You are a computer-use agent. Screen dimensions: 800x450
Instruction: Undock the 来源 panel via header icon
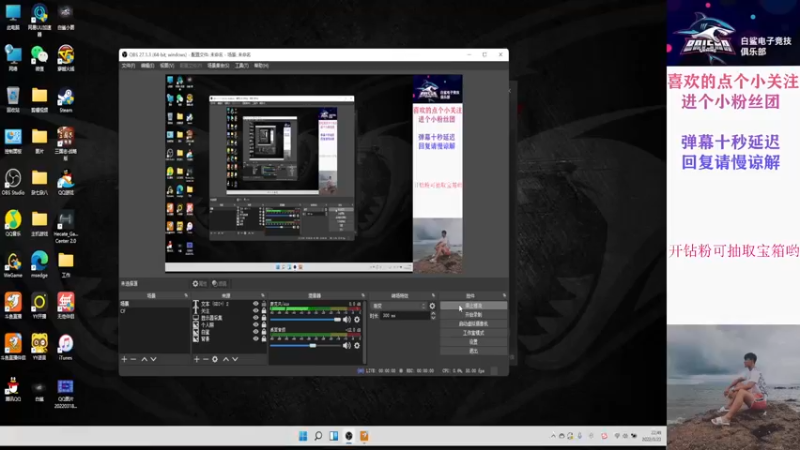coord(263,295)
